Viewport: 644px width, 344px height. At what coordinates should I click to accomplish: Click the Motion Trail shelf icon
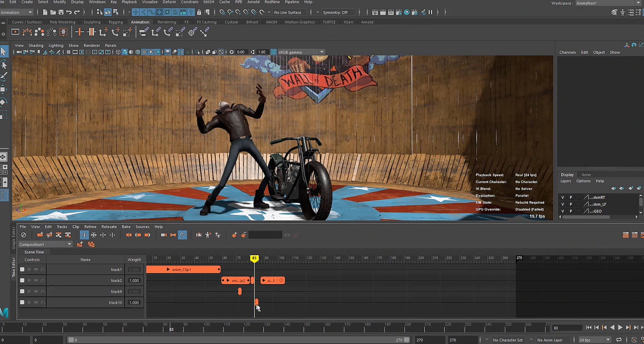[27, 32]
